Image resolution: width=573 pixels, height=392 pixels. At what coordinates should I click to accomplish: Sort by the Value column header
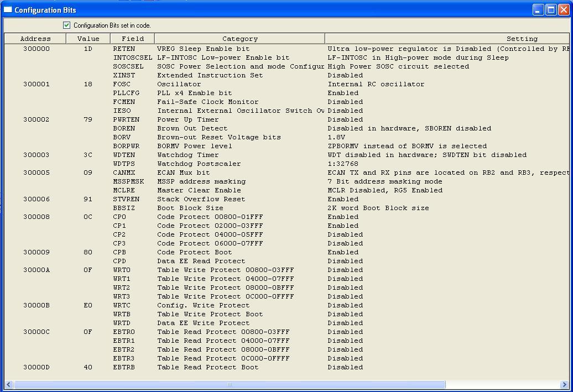88,39
